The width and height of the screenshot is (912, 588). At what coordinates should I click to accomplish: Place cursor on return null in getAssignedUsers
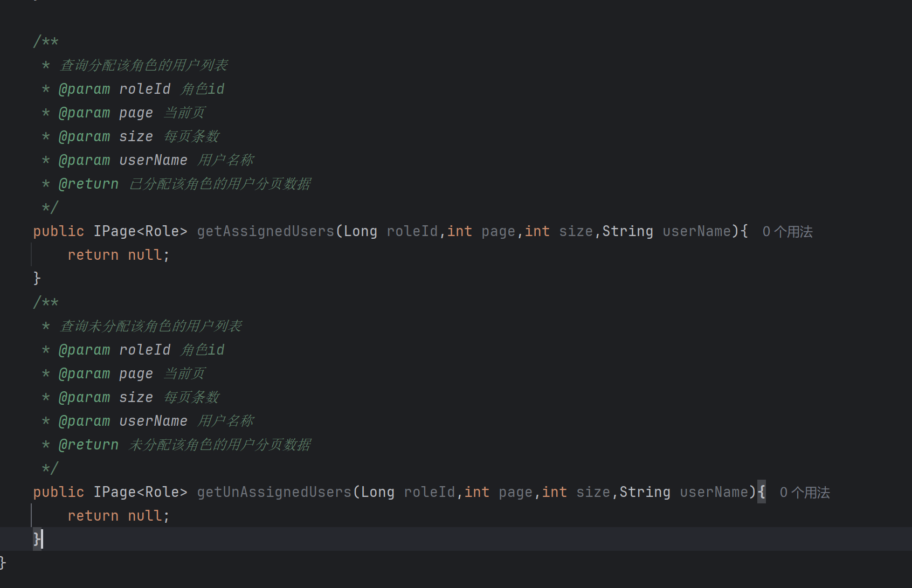tap(118, 255)
